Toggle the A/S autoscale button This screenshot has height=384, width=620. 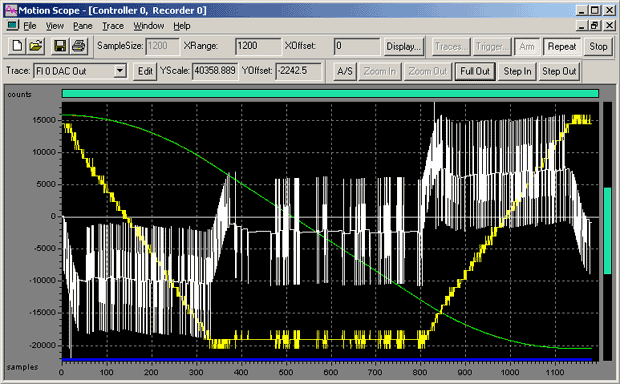pyautogui.click(x=345, y=71)
